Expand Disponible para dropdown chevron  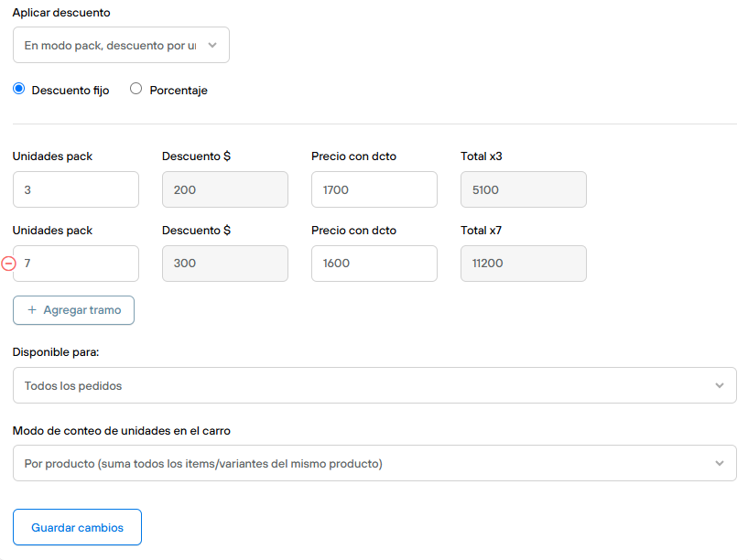[x=720, y=385]
